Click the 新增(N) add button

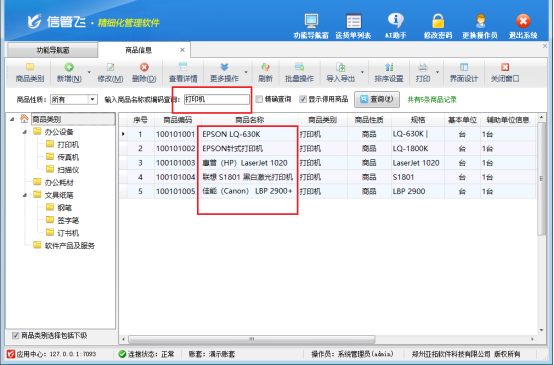[x=69, y=73]
